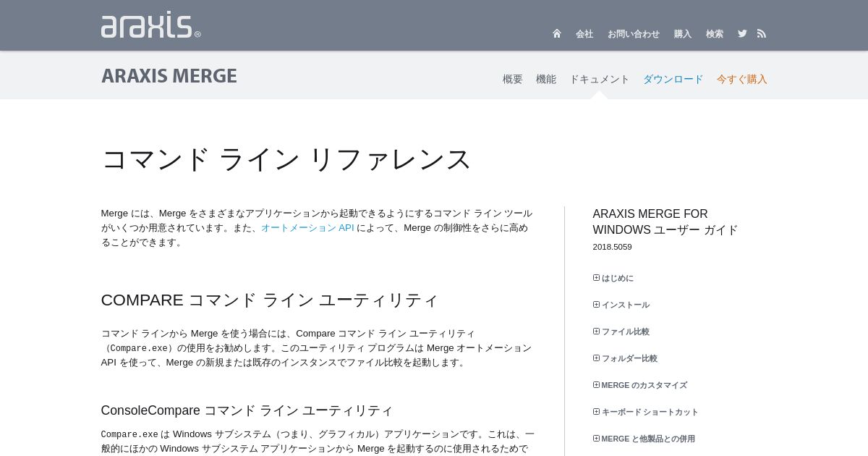868x456 pixels.
Task: Click the Araxis logo
Action: (x=150, y=25)
